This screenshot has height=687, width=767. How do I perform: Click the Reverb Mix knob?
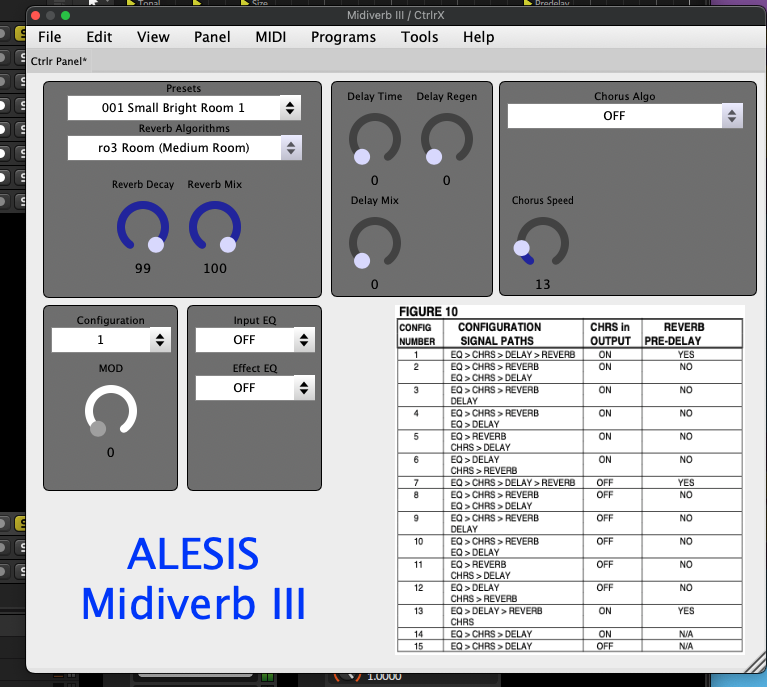pyautogui.click(x=215, y=227)
